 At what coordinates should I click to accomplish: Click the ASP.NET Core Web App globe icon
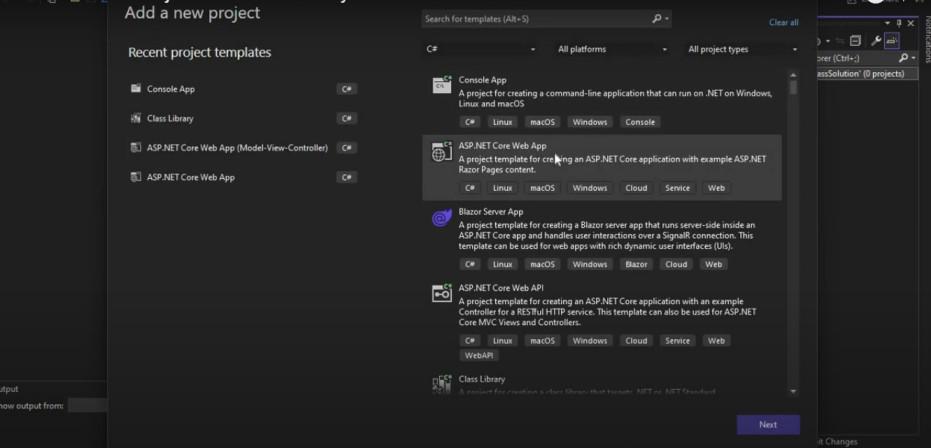pyautogui.click(x=441, y=152)
